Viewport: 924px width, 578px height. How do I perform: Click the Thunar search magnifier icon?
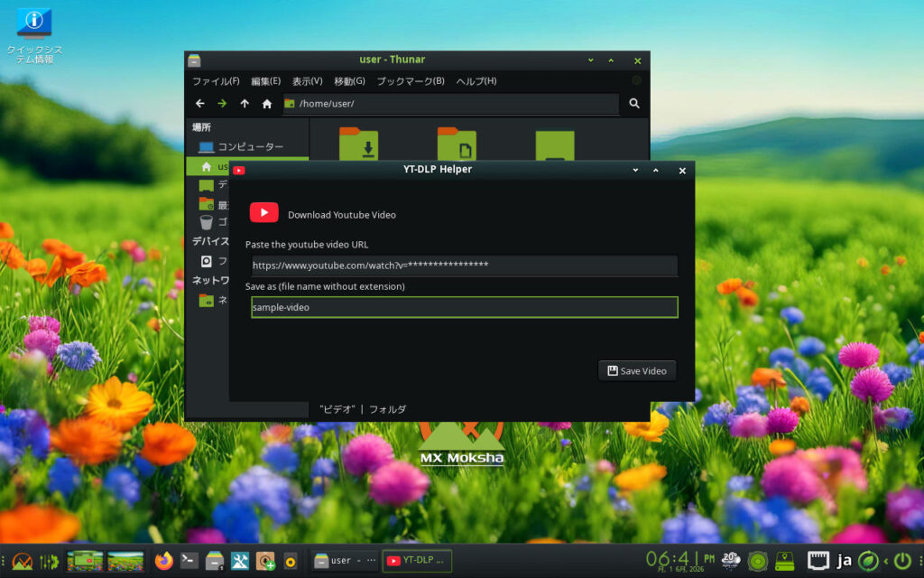pyautogui.click(x=634, y=103)
